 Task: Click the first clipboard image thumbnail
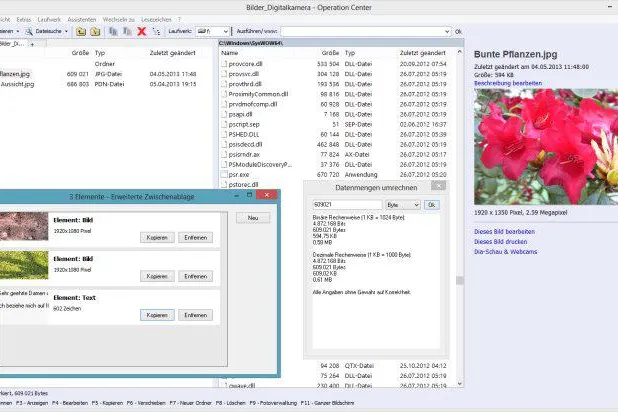tap(24, 226)
